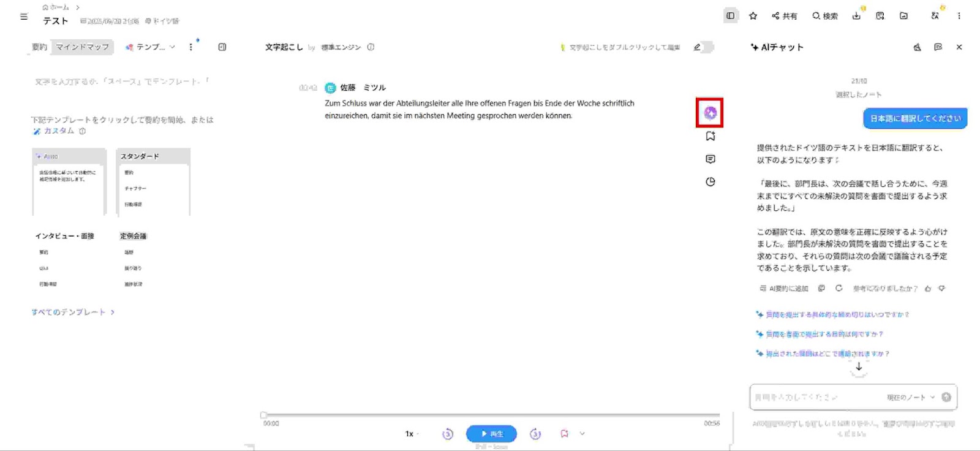Select the マインドマップ tab

(83, 47)
